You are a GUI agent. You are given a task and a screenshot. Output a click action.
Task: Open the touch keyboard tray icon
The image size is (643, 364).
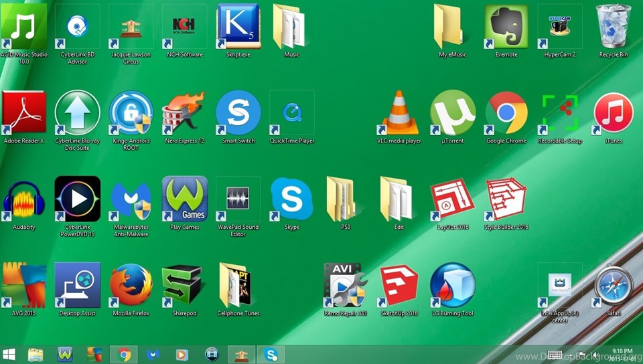point(555,355)
